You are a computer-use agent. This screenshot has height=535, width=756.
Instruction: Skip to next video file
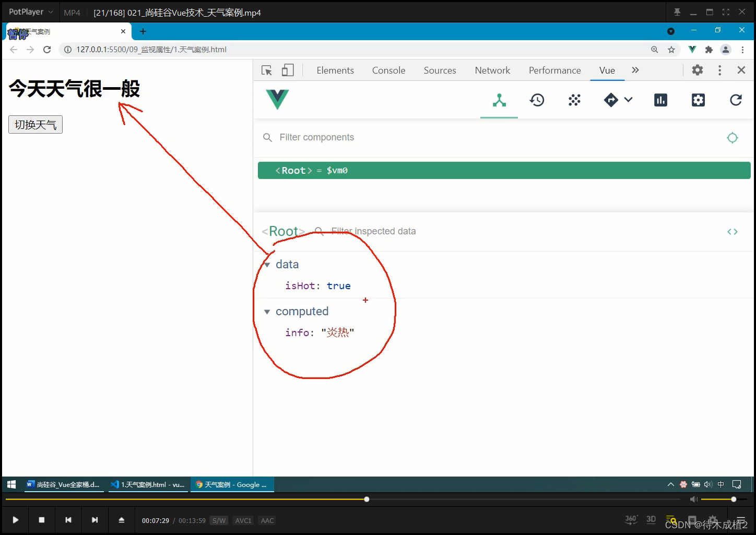pyautogui.click(x=95, y=520)
